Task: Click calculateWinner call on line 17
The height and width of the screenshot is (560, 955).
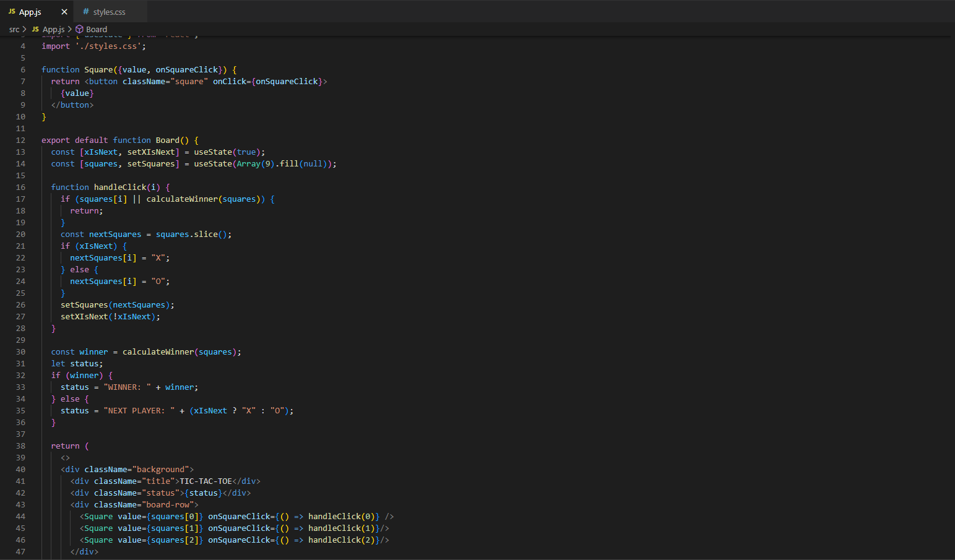Action: [x=182, y=199]
